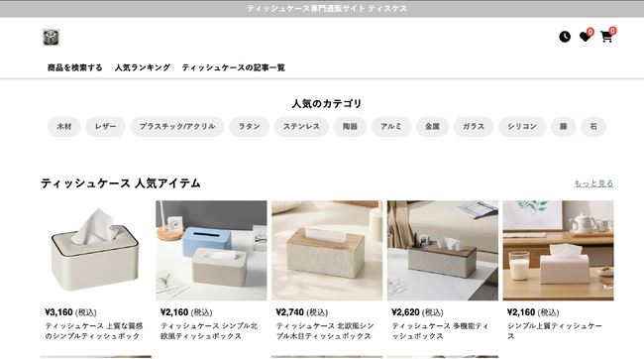Select シリコン category chip
The width and height of the screenshot is (644, 359).
click(x=522, y=127)
